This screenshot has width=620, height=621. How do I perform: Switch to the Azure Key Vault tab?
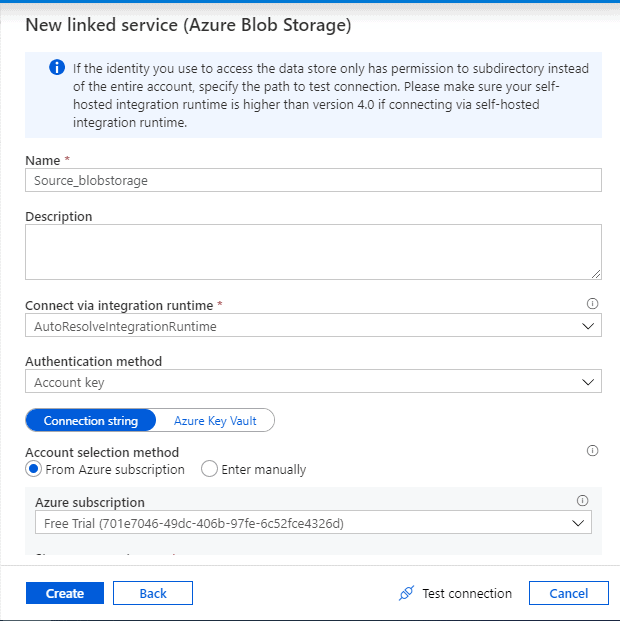tap(215, 421)
